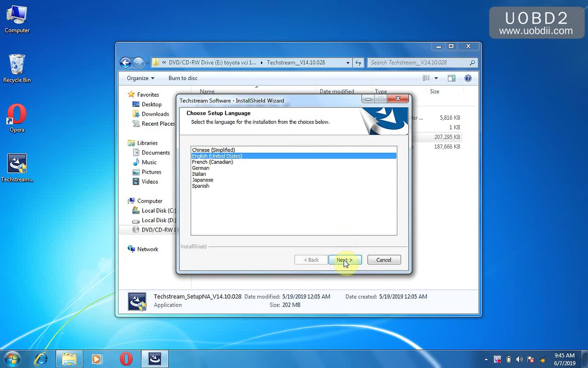Choose Spanish language
The height and width of the screenshot is (368, 588).
point(294,186)
